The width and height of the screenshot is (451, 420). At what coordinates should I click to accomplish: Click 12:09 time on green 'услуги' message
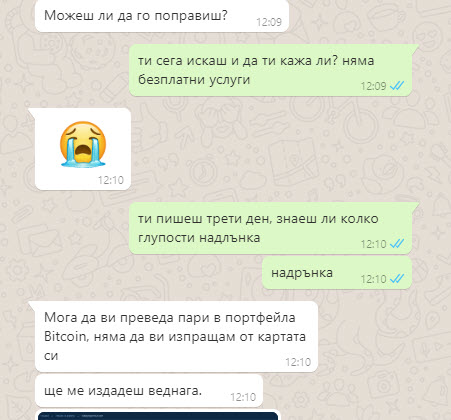tap(373, 86)
